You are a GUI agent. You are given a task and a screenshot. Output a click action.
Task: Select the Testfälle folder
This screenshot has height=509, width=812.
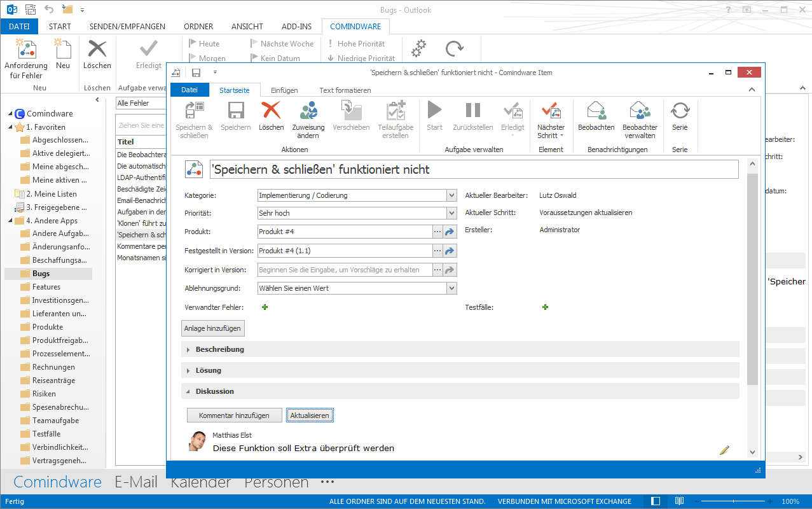(x=46, y=434)
